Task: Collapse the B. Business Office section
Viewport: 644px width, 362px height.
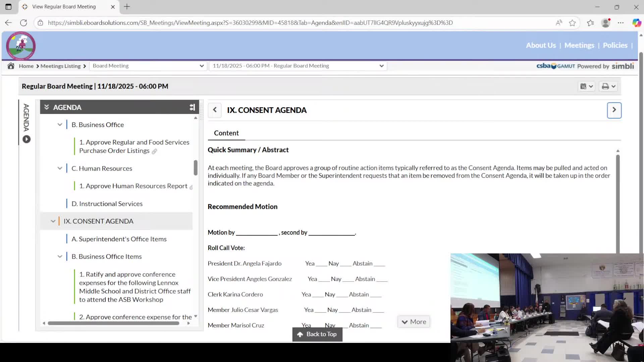Action: tap(60, 125)
